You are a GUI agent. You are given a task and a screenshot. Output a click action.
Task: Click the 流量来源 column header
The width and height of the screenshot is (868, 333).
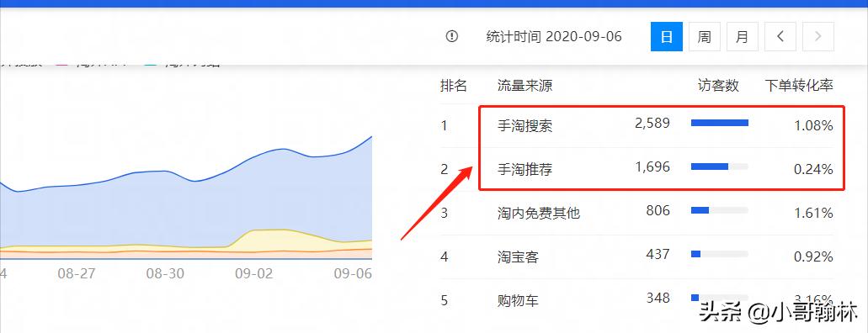(525, 86)
